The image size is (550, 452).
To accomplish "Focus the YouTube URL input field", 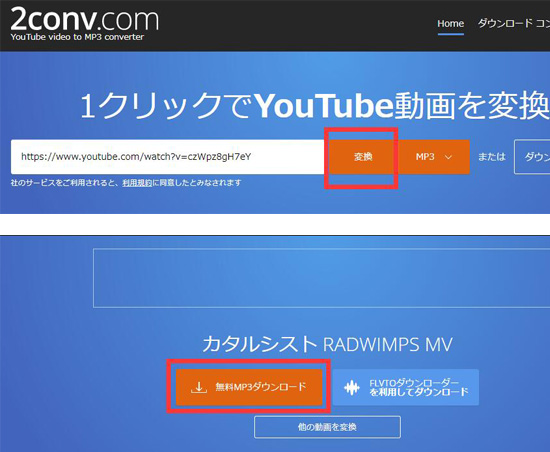I will click(x=168, y=157).
